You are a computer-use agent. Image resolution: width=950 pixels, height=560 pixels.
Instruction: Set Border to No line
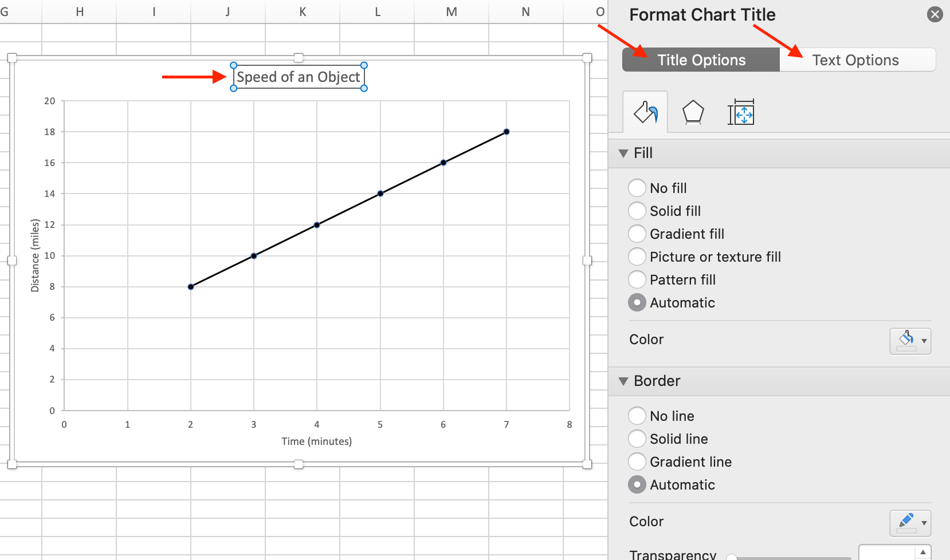tap(637, 416)
